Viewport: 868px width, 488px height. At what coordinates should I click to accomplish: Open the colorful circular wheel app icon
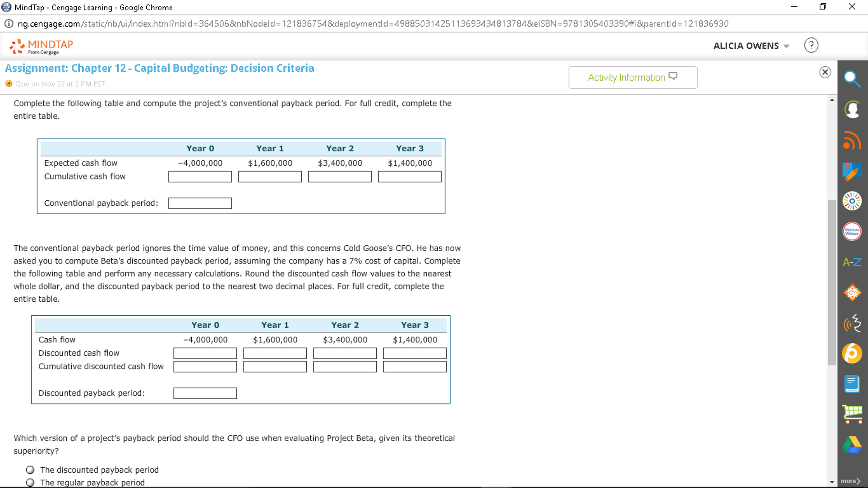(x=852, y=201)
